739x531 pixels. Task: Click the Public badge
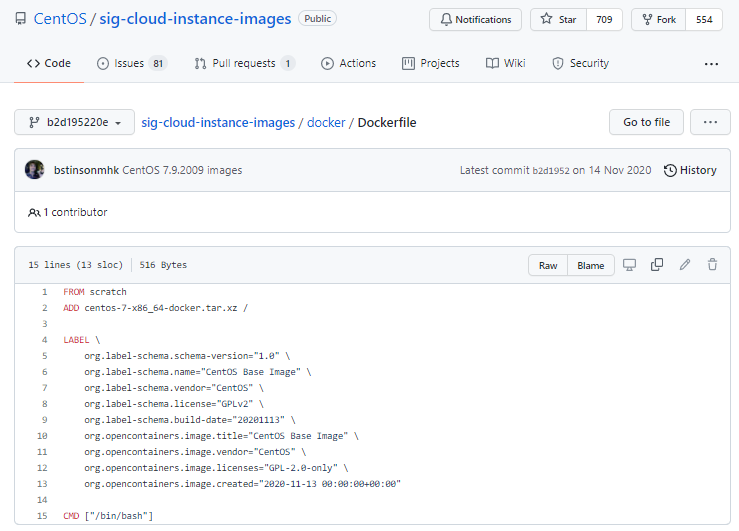coord(317,18)
